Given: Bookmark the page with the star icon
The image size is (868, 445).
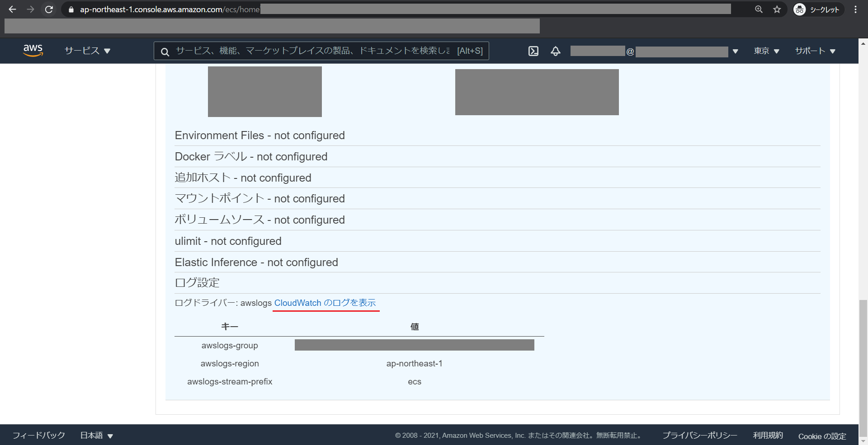Looking at the screenshot, I should 777,9.
